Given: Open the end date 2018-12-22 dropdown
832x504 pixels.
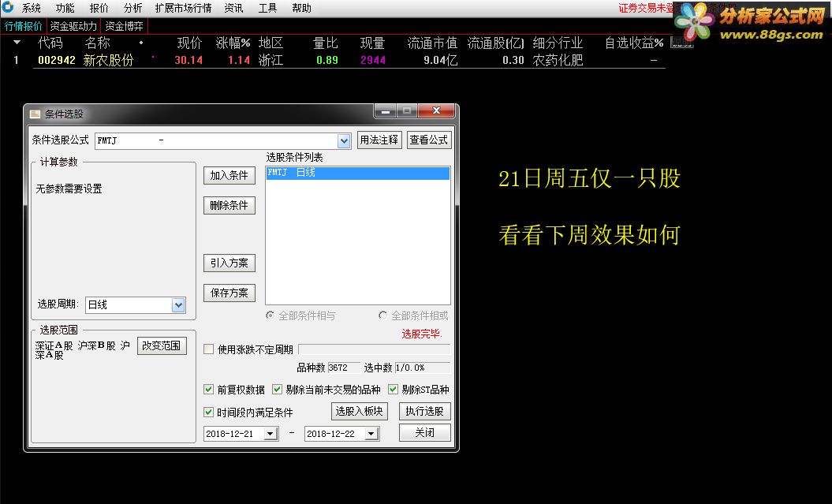Looking at the screenshot, I should point(371,433).
